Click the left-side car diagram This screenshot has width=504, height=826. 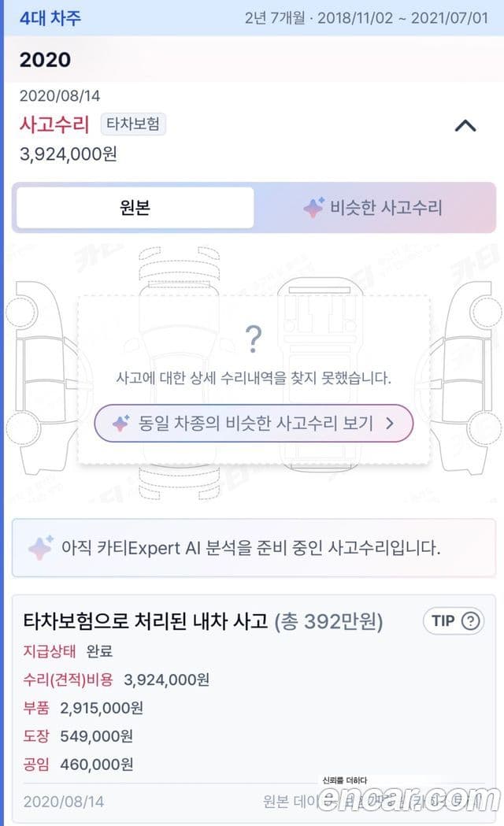[39, 376]
